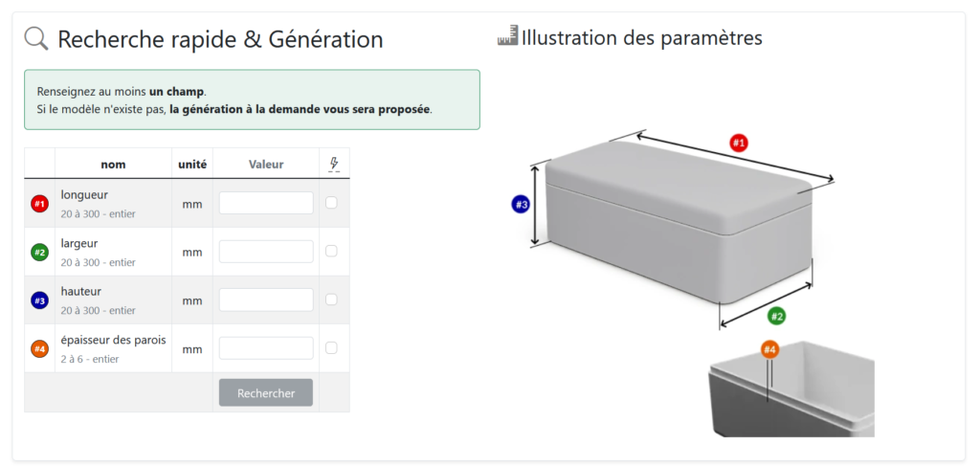Click the orange #4 badge in épaisseur row

coord(39,348)
